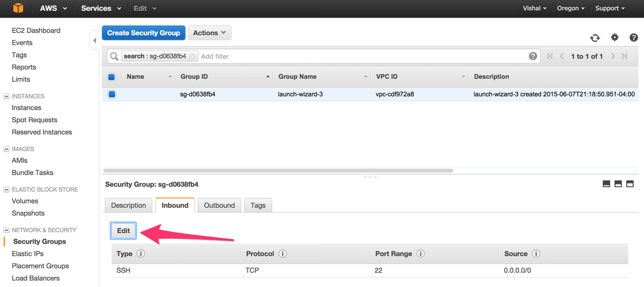Screen dimensions: 644x287
Task: Refresh the security groups list
Action: click(595, 38)
